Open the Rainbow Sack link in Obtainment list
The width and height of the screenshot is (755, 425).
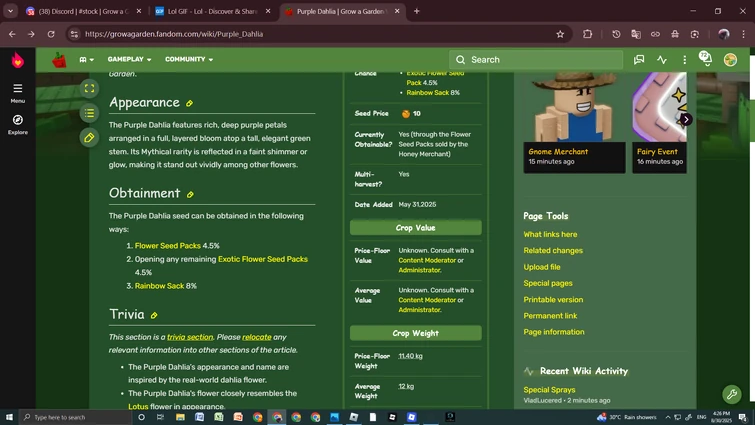point(159,286)
